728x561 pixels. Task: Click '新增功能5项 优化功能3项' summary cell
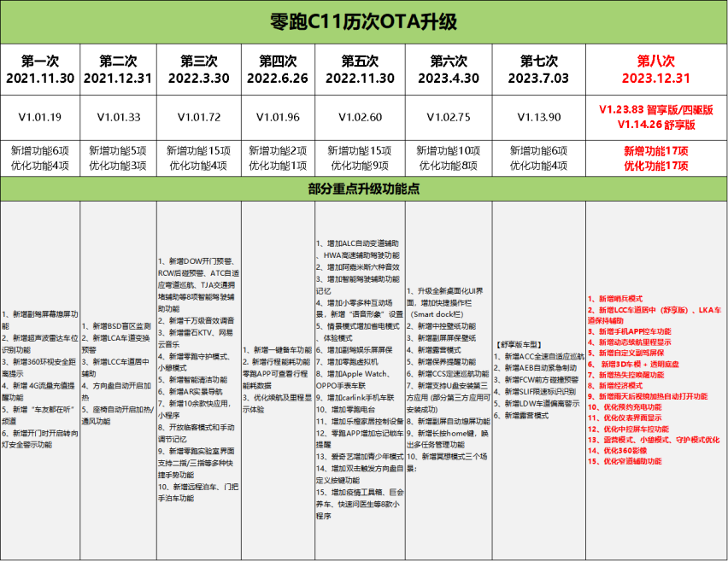pos(118,158)
